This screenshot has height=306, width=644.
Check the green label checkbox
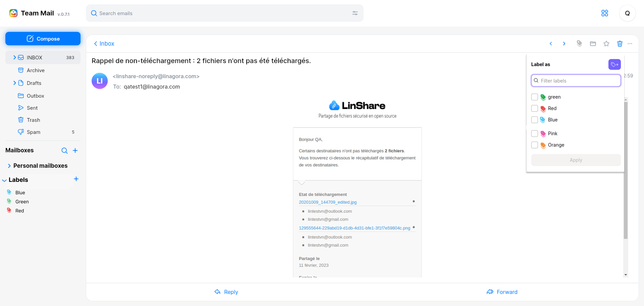point(534,97)
